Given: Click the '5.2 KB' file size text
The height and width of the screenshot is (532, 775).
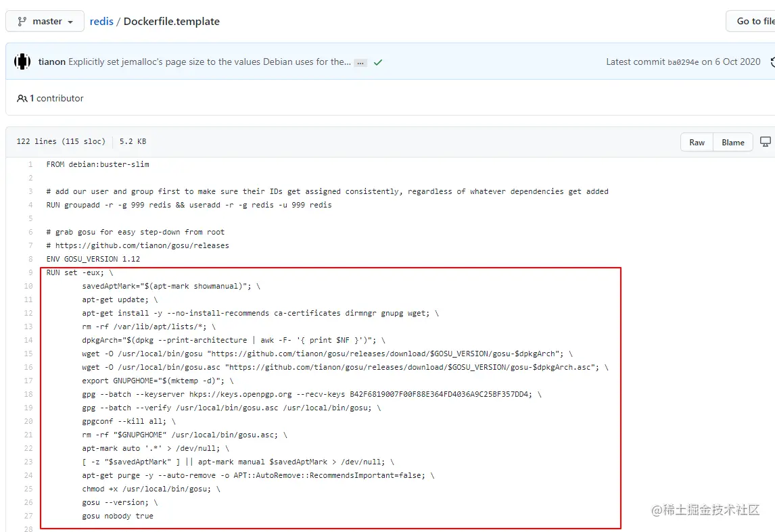Looking at the screenshot, I should click(x=133, y=141).
